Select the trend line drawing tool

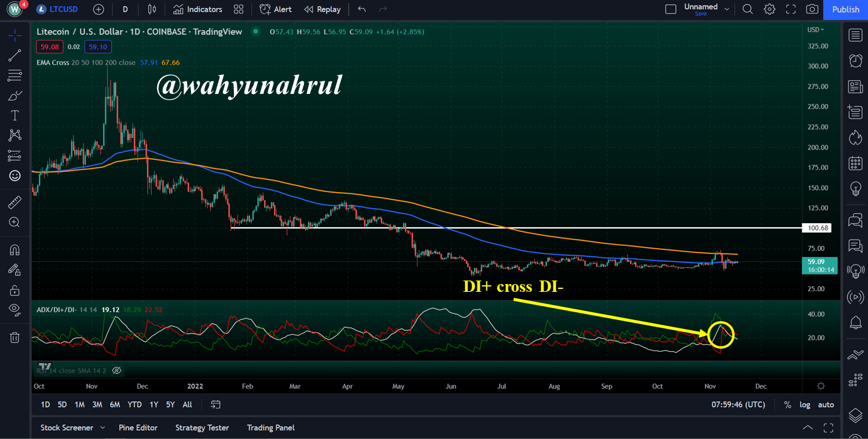(x=15, y=56)
